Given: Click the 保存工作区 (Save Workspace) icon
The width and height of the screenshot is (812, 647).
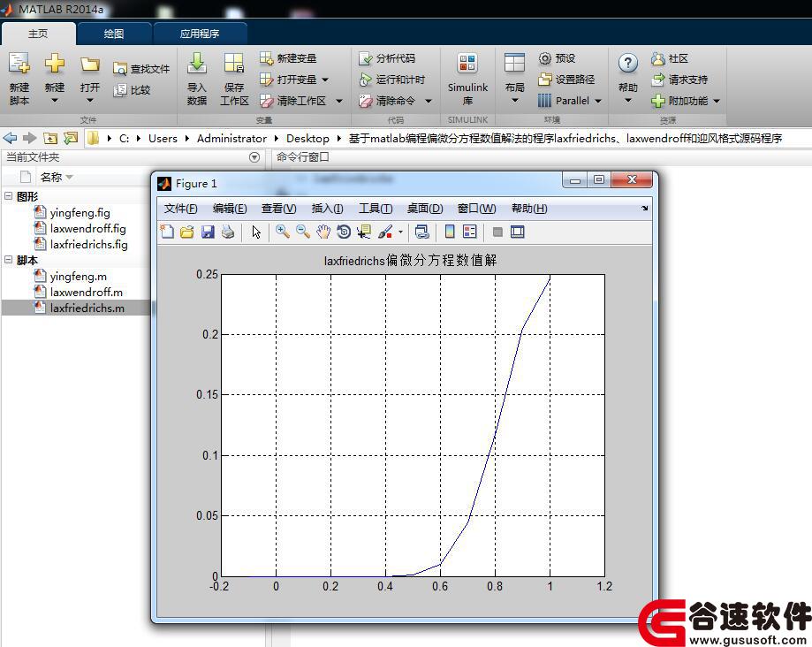Looking at the screenshot, I should pos(233,64).
